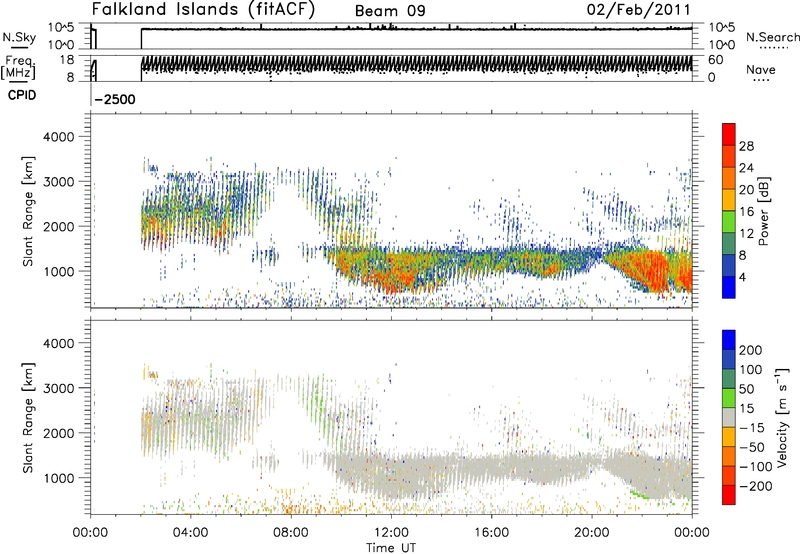The image size is (800, 554).
Task: Click the "N.Sky" legend label
Action: (19, 37)
